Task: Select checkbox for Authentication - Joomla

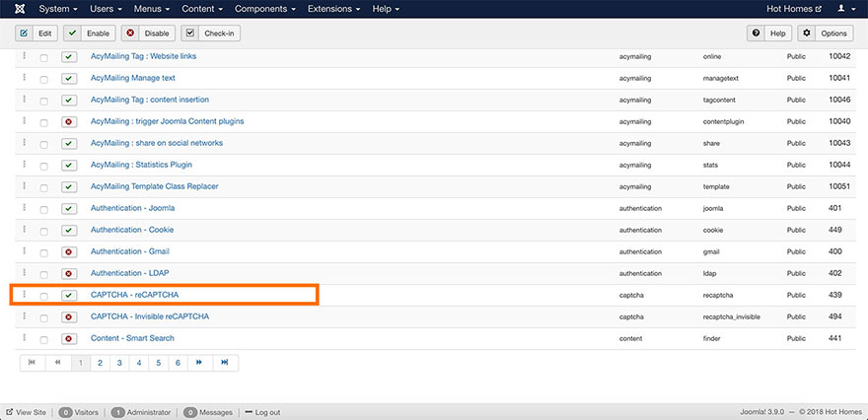Action: 43,209
